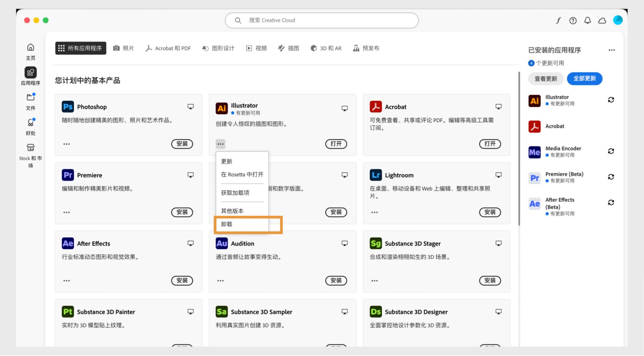
Task: Click Media Encoder icon in installed list
Action: (534, 152)
